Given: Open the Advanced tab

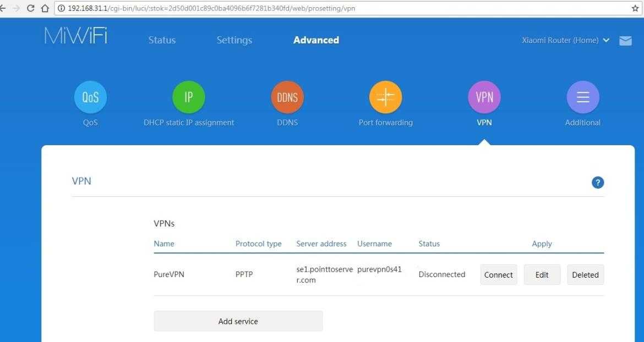Looking at the screenshot, I should coord(316,40).
